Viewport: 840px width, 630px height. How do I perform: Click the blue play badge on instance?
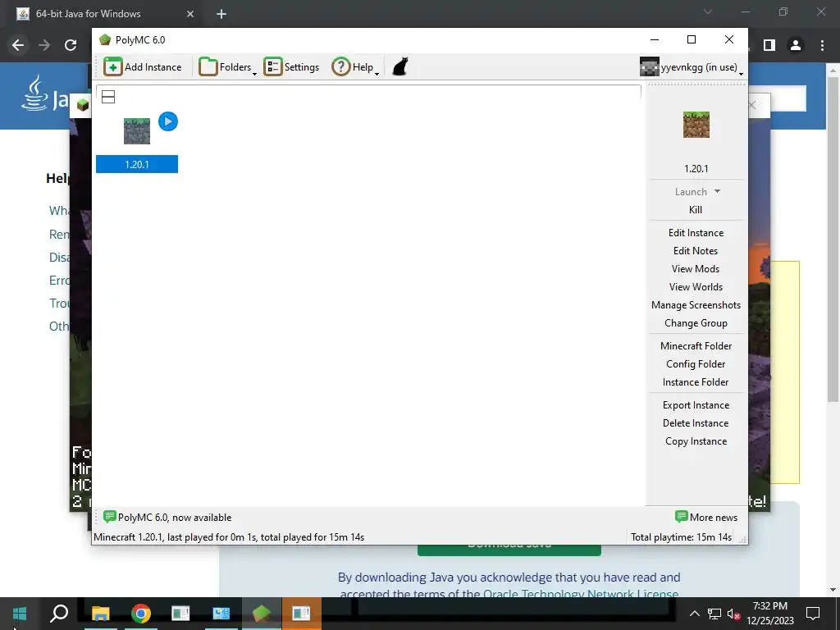(x=168, y=121)
